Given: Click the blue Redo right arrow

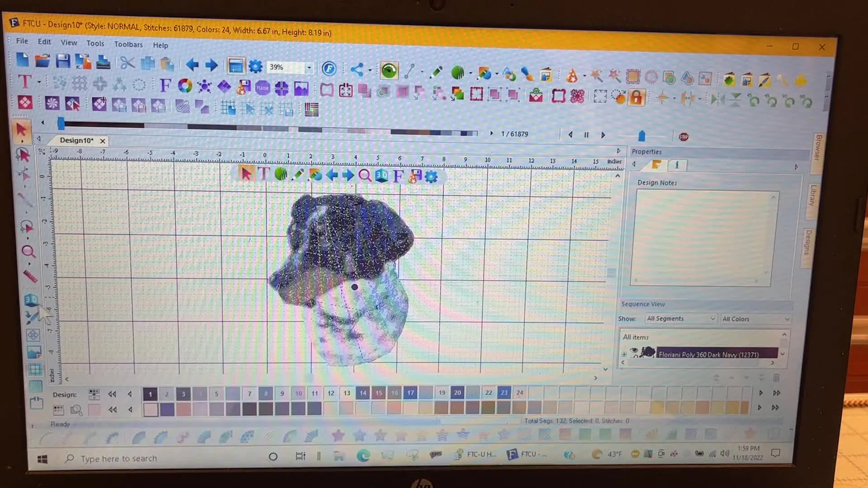Looking at the screenshot, I should [212, 65].
